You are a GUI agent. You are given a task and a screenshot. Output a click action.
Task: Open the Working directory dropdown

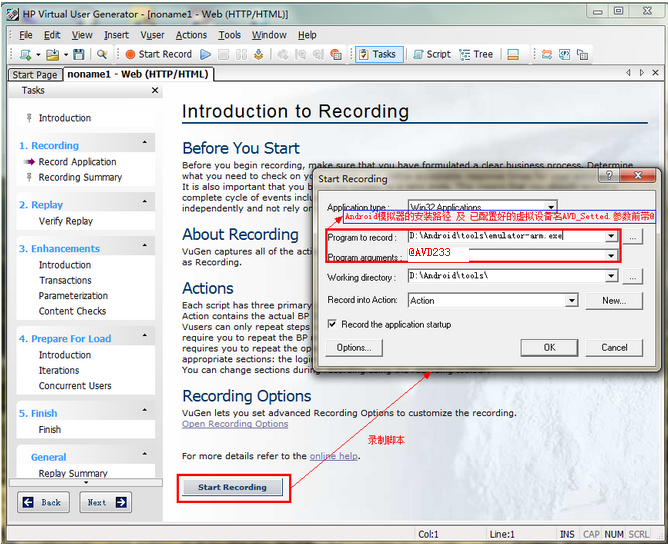pos(611,276)
